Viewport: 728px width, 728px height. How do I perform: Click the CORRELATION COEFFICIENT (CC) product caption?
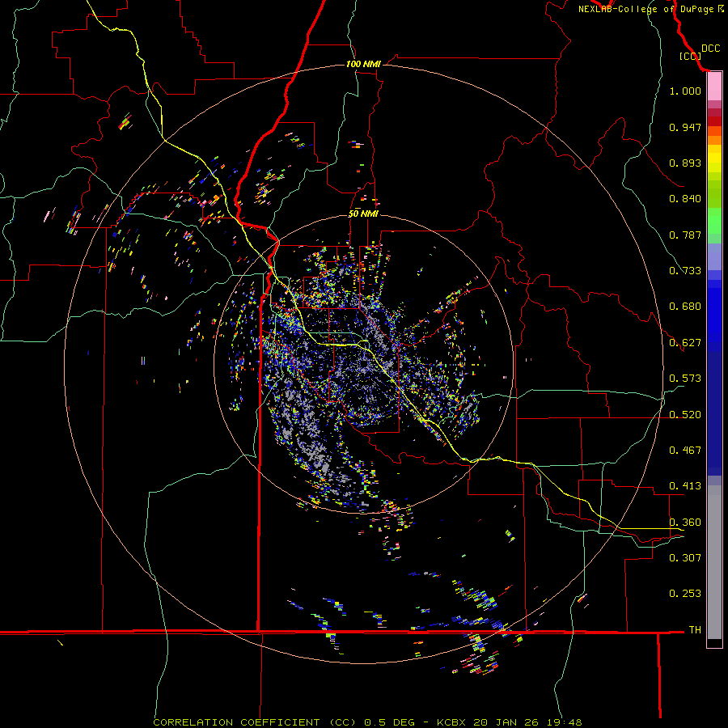[255, 722]
